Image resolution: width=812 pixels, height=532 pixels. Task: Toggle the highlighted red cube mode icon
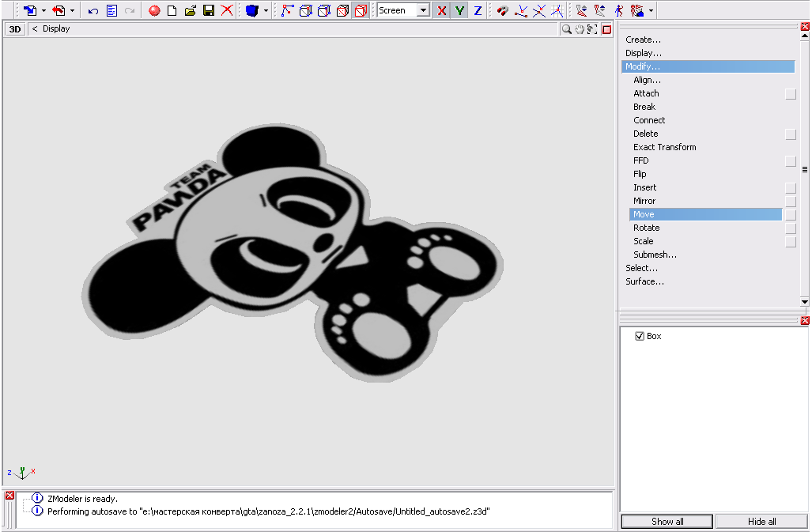click(361, 10)
